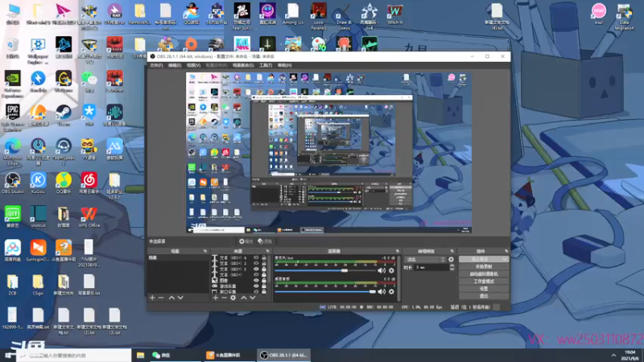Hide the 文本 (GDI+) 2 source
The height and width of the screenshot is (362, 644).
click(256, 269)
